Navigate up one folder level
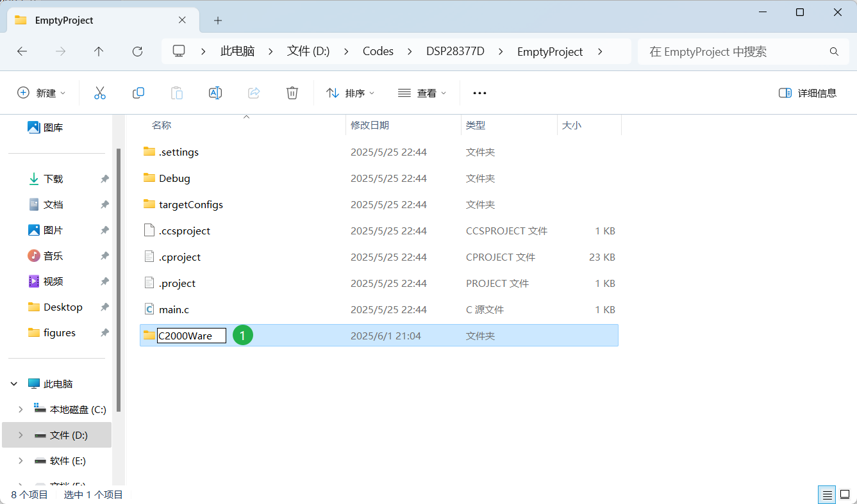Screen dimensions: 857x504 99,51
